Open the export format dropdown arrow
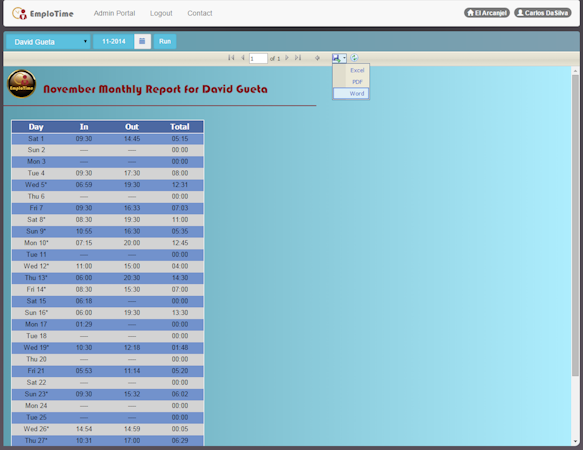This screenshot has width=583, height=450. click(x=344, y=58)
